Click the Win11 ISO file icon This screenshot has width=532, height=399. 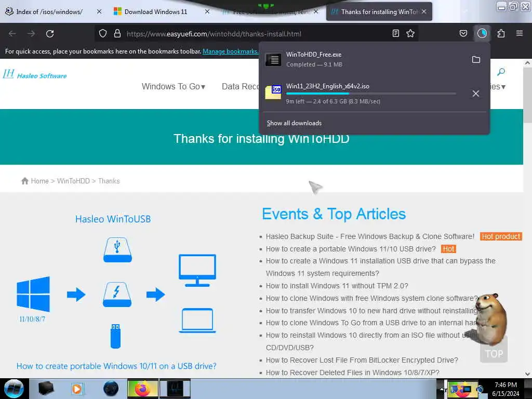pos(273,92)
